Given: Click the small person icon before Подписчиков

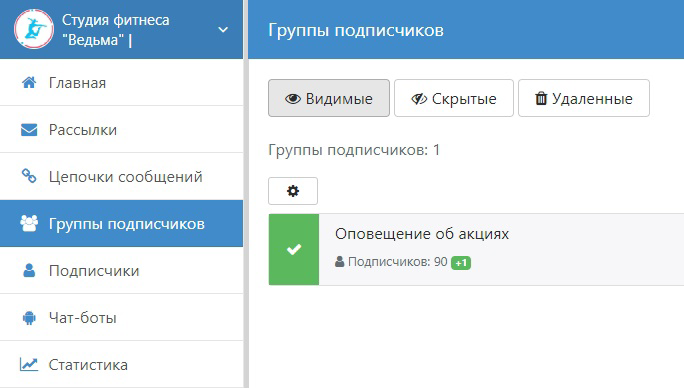Looking at the screenshot, I should 339,262.
